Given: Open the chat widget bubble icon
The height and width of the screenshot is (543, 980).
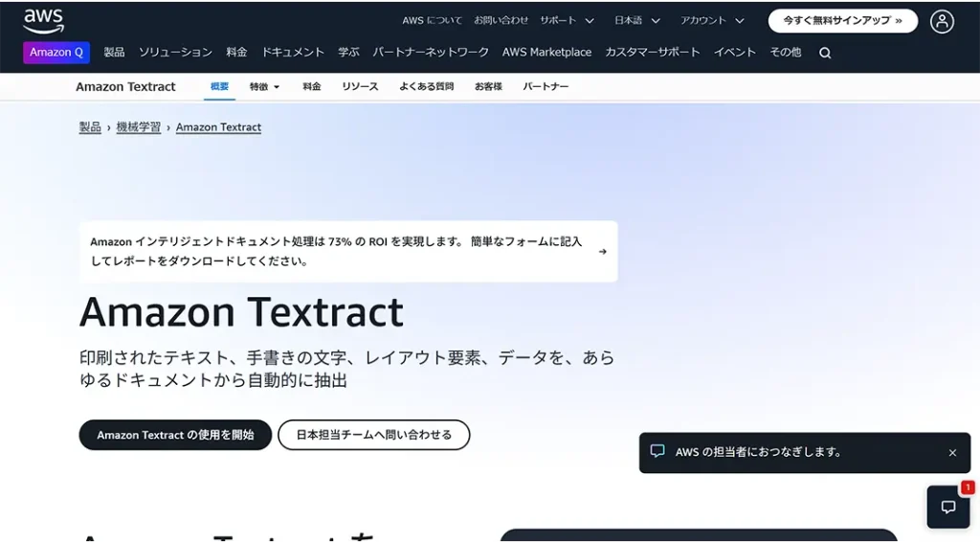Looking at the screenshot, I should tap(948, 507).
